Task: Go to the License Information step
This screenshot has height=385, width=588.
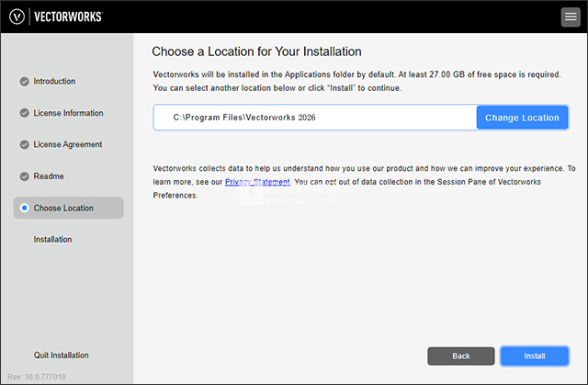Action: pyautogui.click(x=68, y=113)
